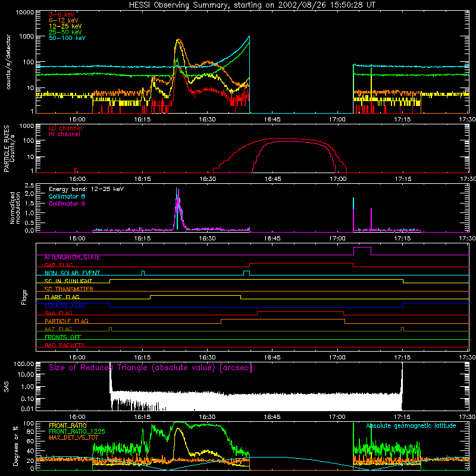Click 17:00 under the particle rates plot

coord(338,179)
